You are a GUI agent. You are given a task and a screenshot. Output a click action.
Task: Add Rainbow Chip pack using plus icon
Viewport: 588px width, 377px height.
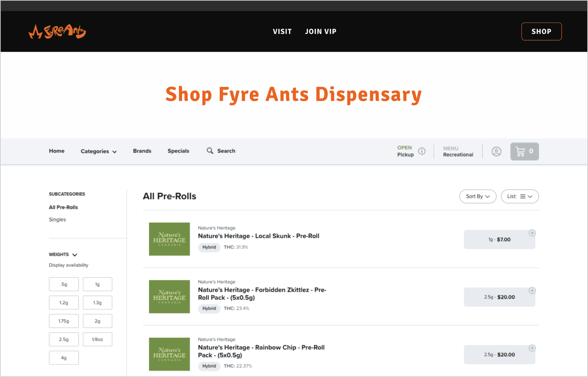click(532, 348)
